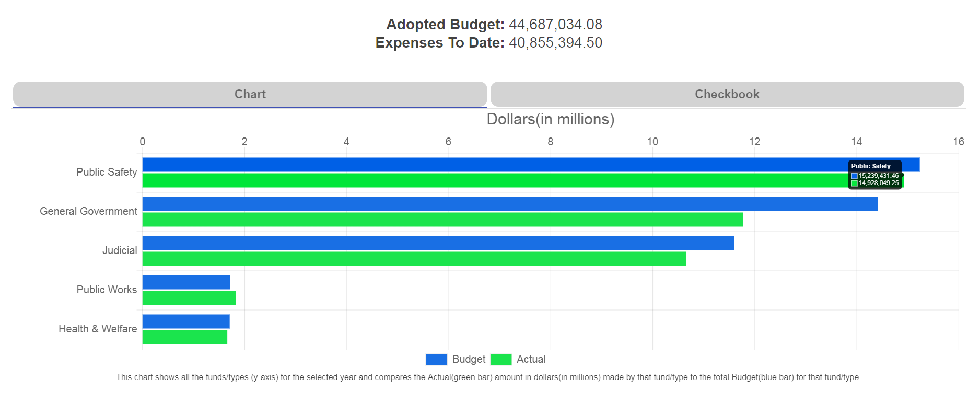Select Health & Welfare green actual bar
The width and height of the screenshot is (980, 402).
pos(185,337)
